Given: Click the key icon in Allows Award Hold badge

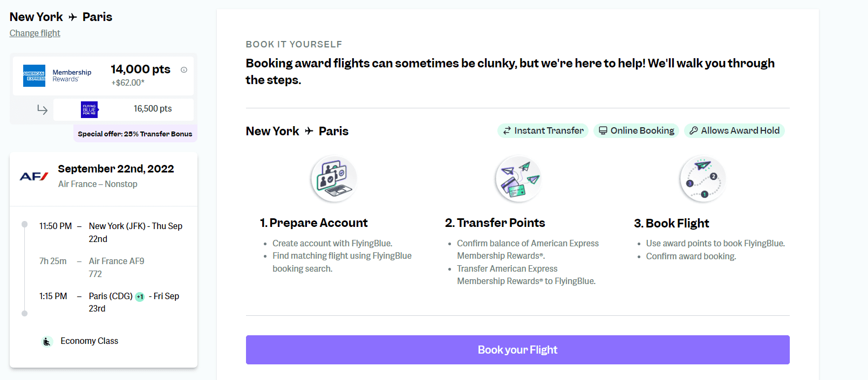Looking at the screenshot, I should (693, 130).
